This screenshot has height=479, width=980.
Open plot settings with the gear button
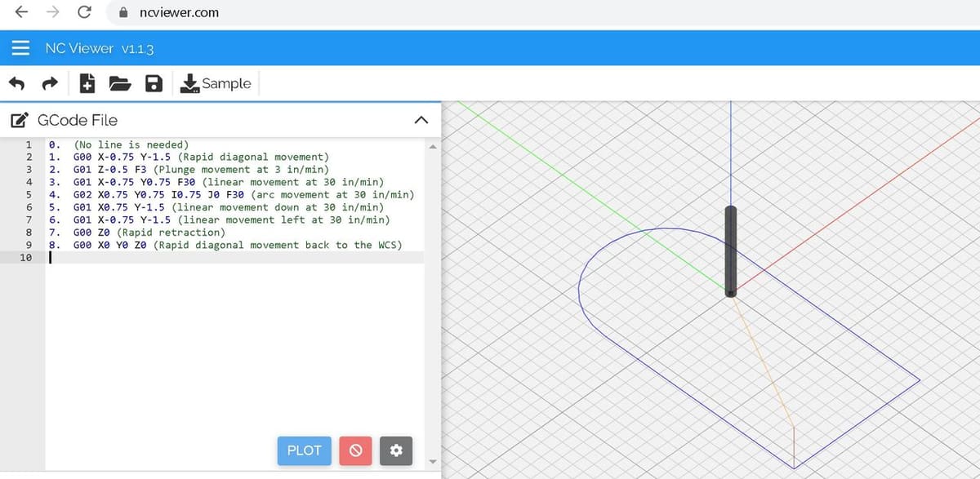coord(396,450)
